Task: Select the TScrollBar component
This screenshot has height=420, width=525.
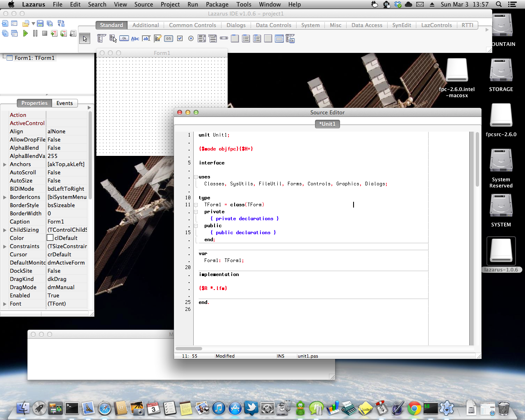Action: [x=224, y=39]
